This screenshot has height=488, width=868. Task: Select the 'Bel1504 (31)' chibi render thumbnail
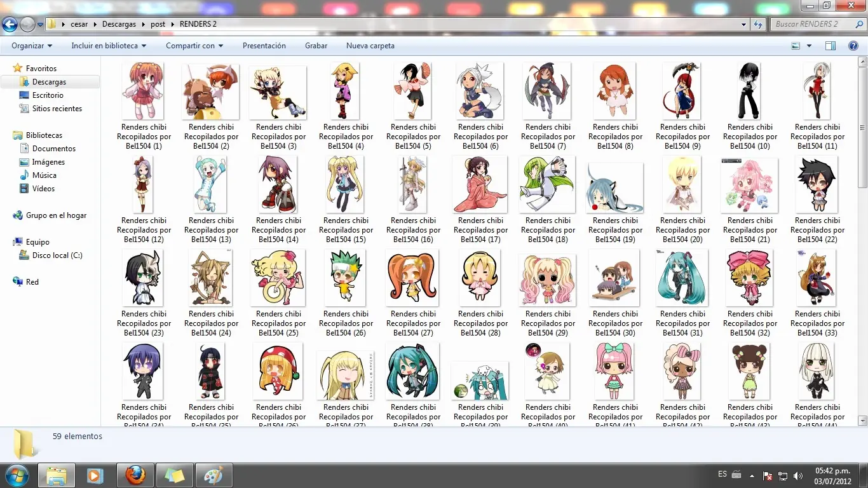pos(682,278)
